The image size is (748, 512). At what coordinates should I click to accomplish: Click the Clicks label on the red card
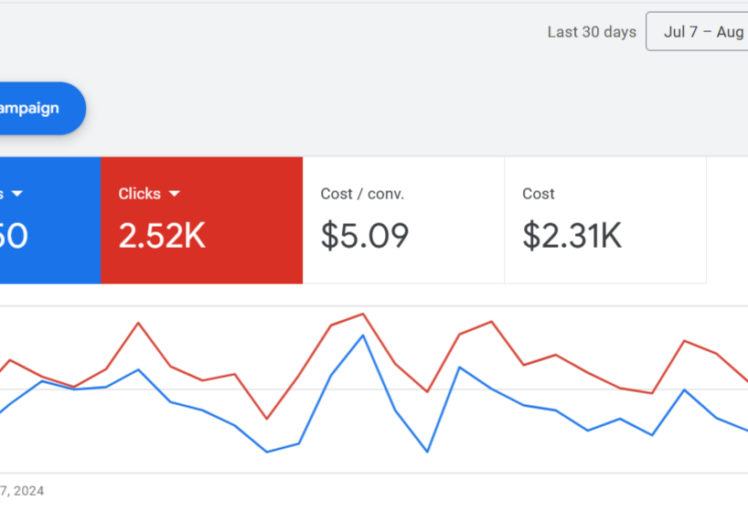click(139, 194)
